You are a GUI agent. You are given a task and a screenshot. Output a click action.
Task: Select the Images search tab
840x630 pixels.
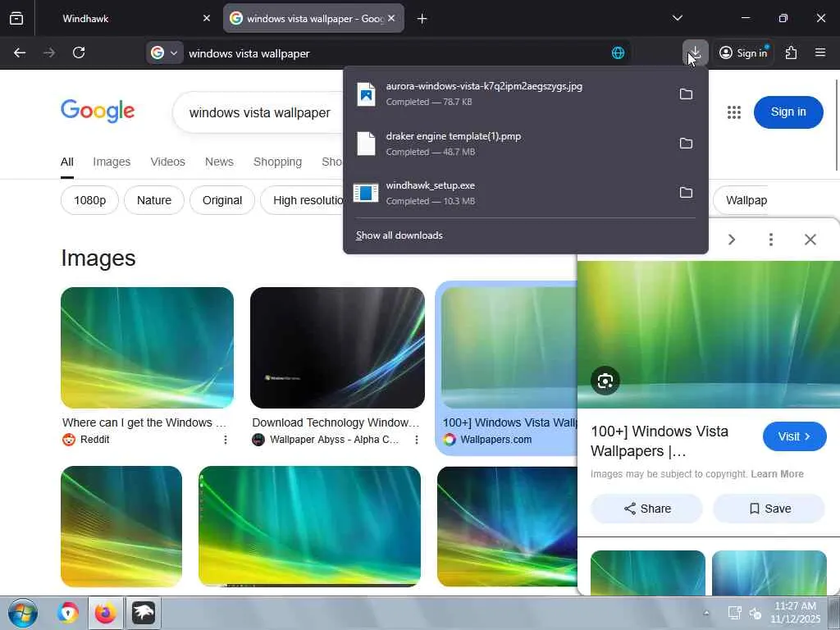coord(112,162)
